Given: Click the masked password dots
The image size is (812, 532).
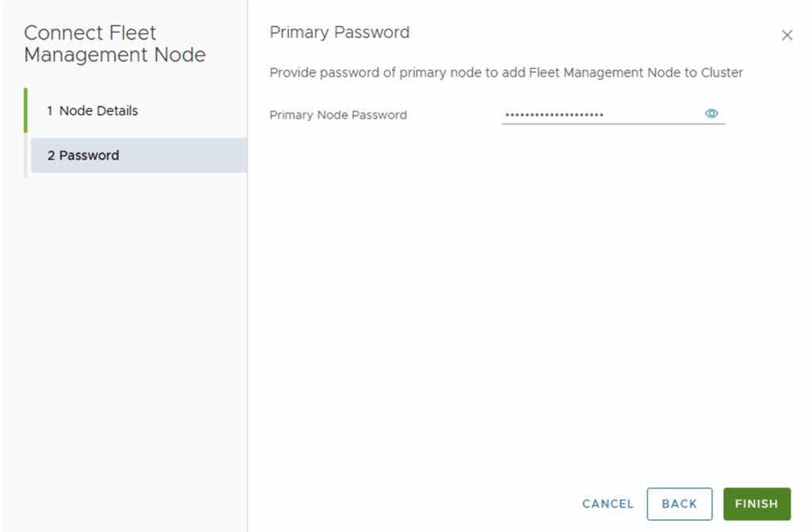Looking at the screenshot, I should tap(554, 115).
